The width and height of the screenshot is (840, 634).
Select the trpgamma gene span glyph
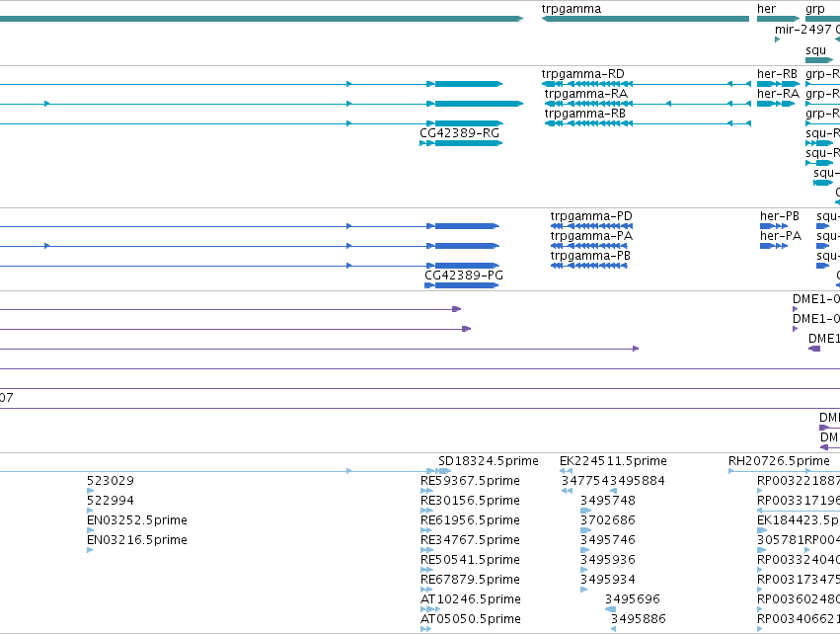click(646, 19)
